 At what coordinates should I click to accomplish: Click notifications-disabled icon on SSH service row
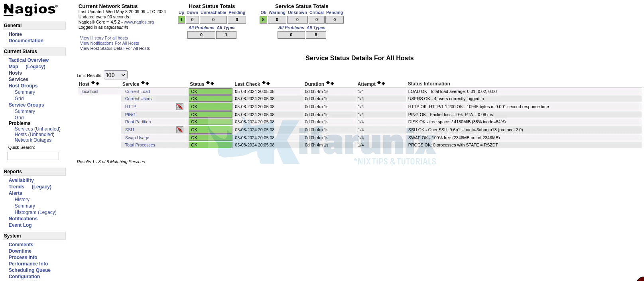click(180, 130)
